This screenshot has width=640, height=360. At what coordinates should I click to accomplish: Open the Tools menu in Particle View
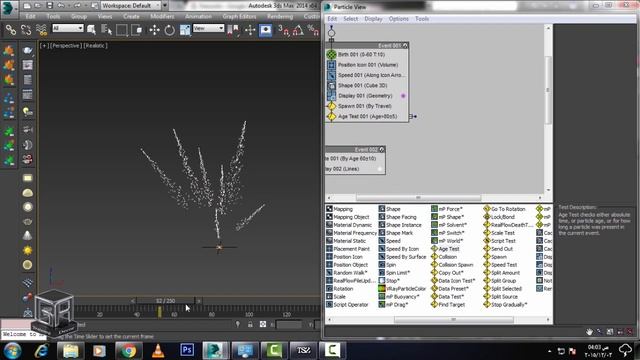pos(422,19)
